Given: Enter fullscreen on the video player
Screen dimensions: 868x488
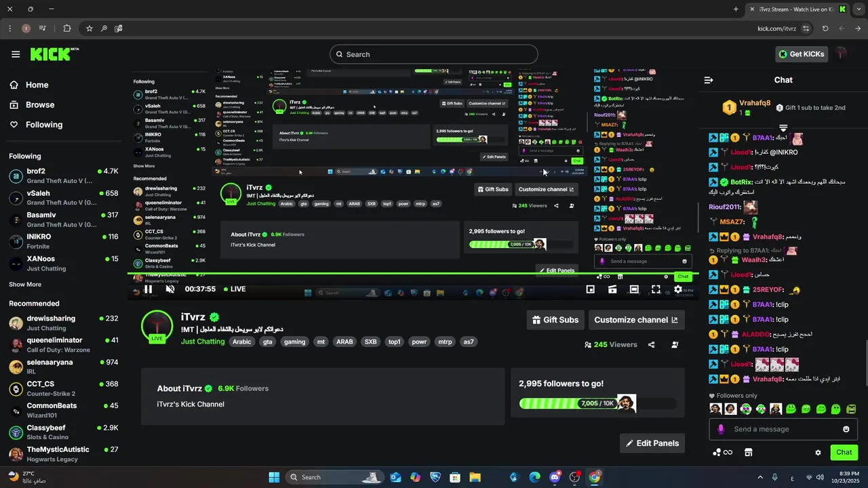Looking at the screenshot, I should [656, 289].
